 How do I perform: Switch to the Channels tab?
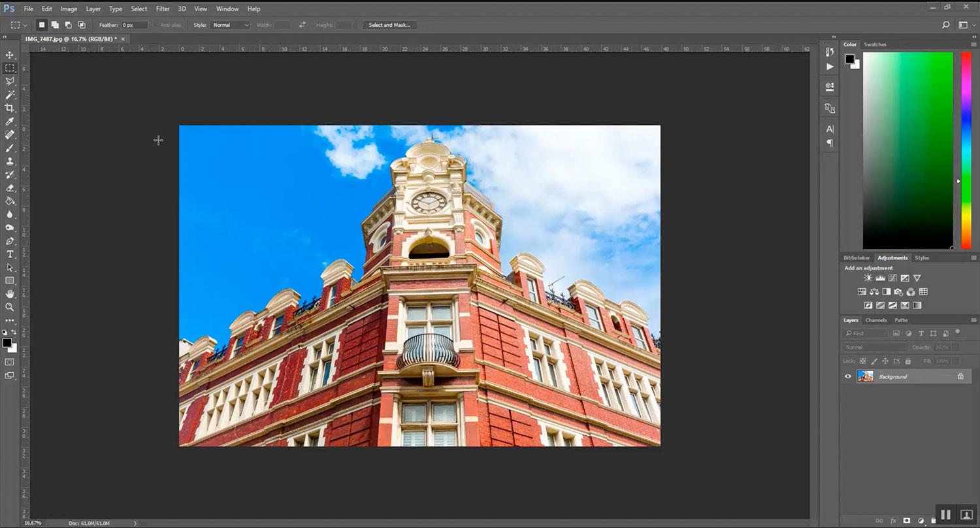(x=875, y=320)
